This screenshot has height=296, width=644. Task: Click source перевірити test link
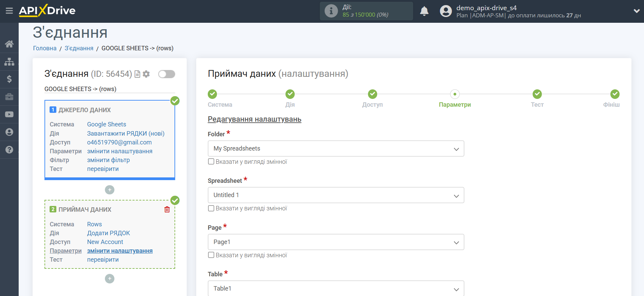point(103,169)
